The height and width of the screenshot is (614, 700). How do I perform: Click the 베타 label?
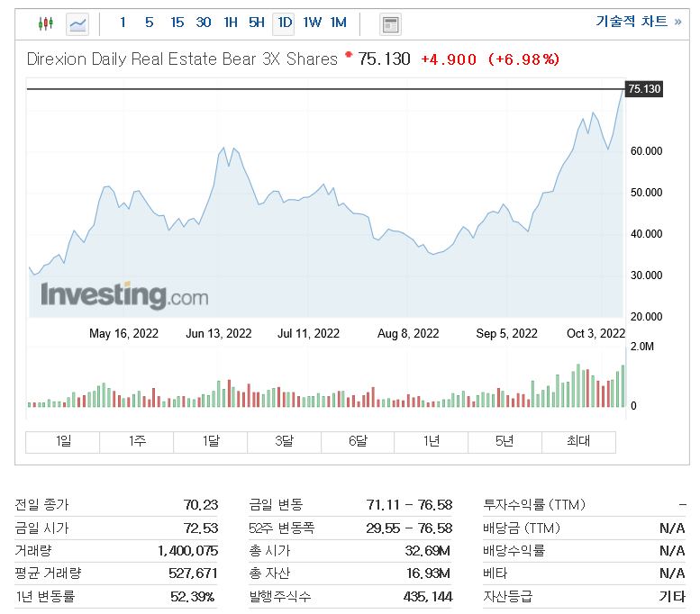pos(495,573)
